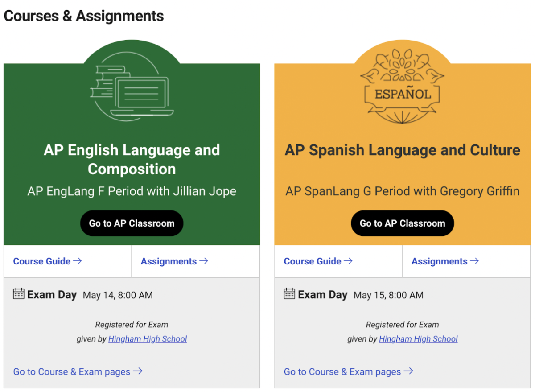535x392 pixels.
Task: Select the AP English Language and Composition title
Action: pyautogui.click(x=132, y=159)
